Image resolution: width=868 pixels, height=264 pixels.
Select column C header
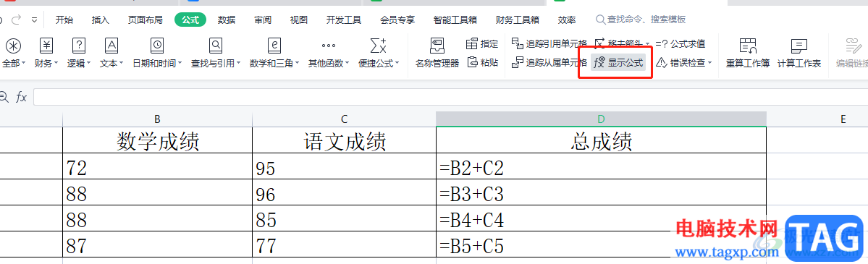click(344, 119)
